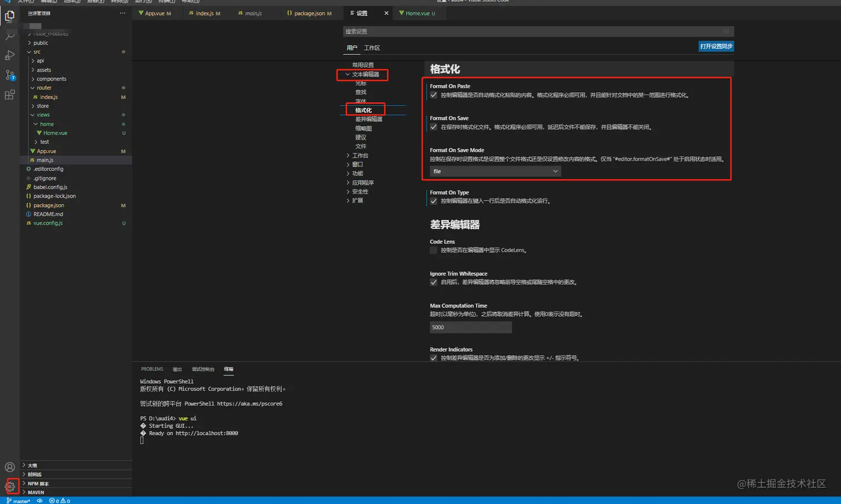Select 常用设置 in settings tree

click(363, 65)
